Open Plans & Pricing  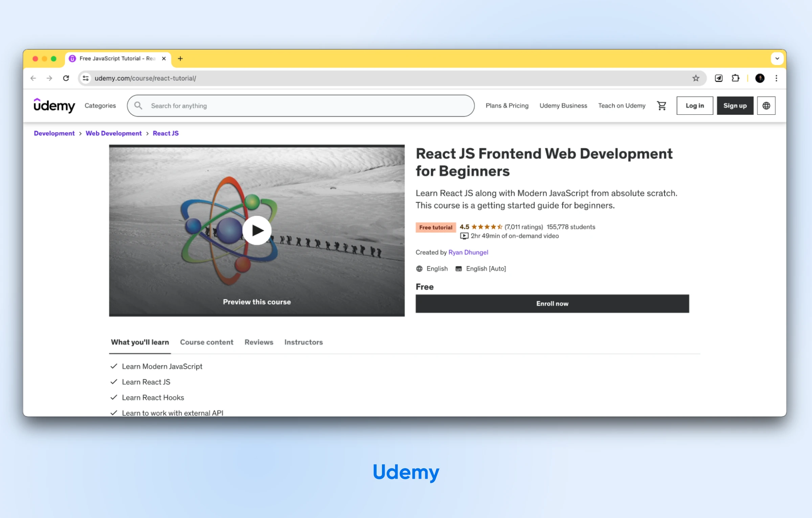(507, 106)
